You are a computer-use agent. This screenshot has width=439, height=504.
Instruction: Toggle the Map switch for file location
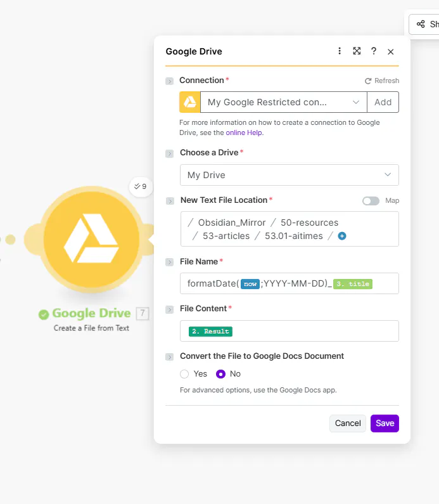[x=371, y=200]
